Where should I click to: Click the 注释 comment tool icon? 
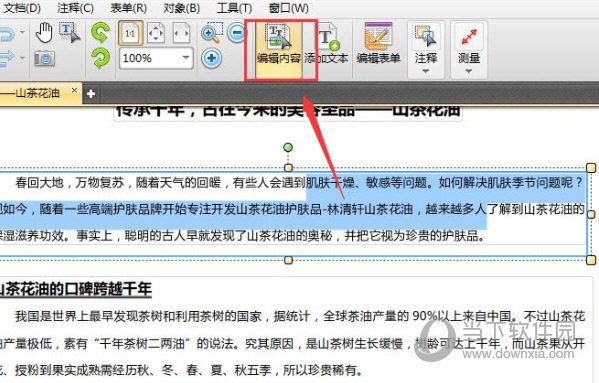(426, 36)
